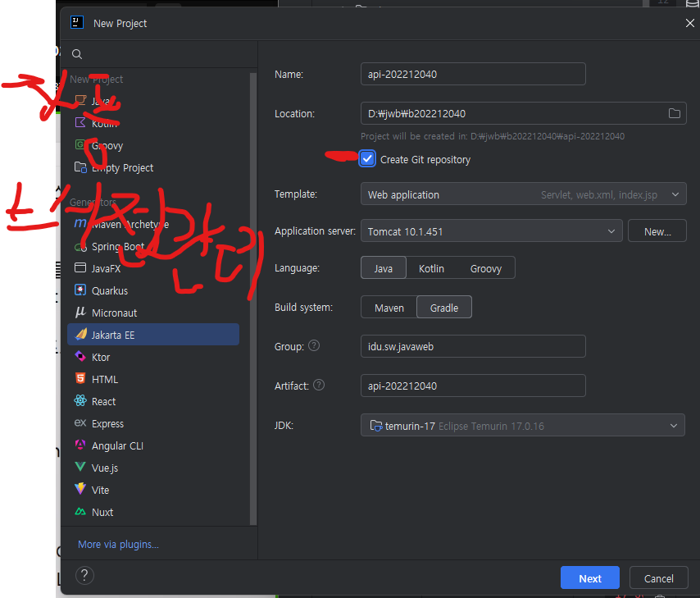This screenshot has width=700, height=598.
Task: Click the generator list scrollbar
Action: tap(253, 297)
